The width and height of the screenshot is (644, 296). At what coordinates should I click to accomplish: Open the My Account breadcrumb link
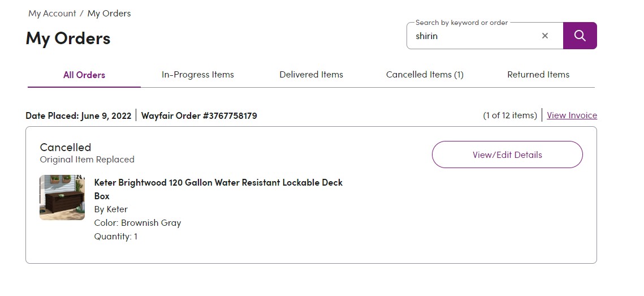pyautogui.click(x=52, y=13)
